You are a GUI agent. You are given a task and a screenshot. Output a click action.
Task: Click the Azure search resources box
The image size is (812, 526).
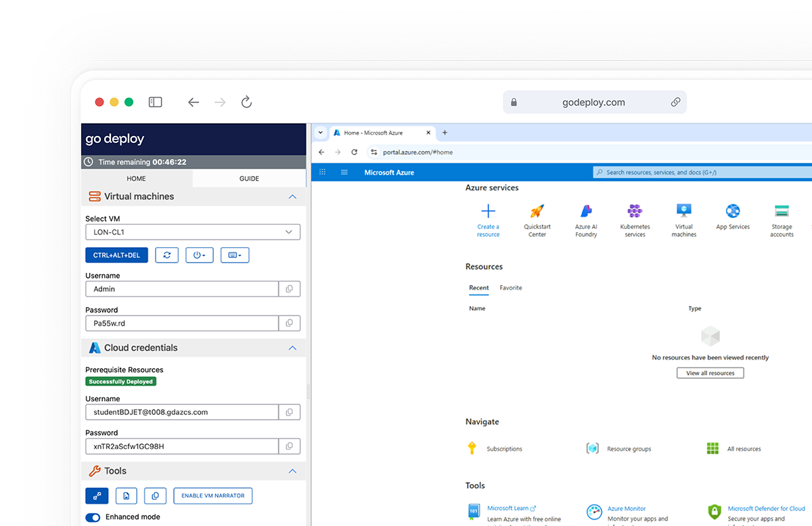702,173
